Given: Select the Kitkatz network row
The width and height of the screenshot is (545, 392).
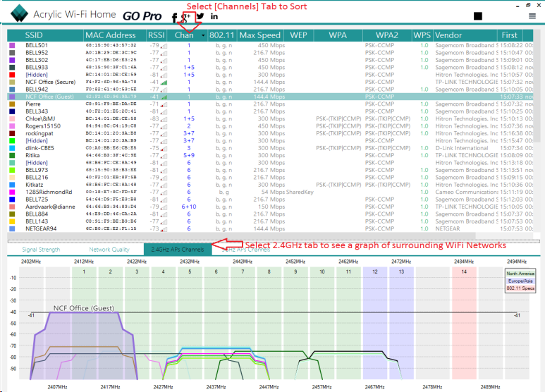Looking at the screenshot, I should pyautogui.click(x=270, y=185).
